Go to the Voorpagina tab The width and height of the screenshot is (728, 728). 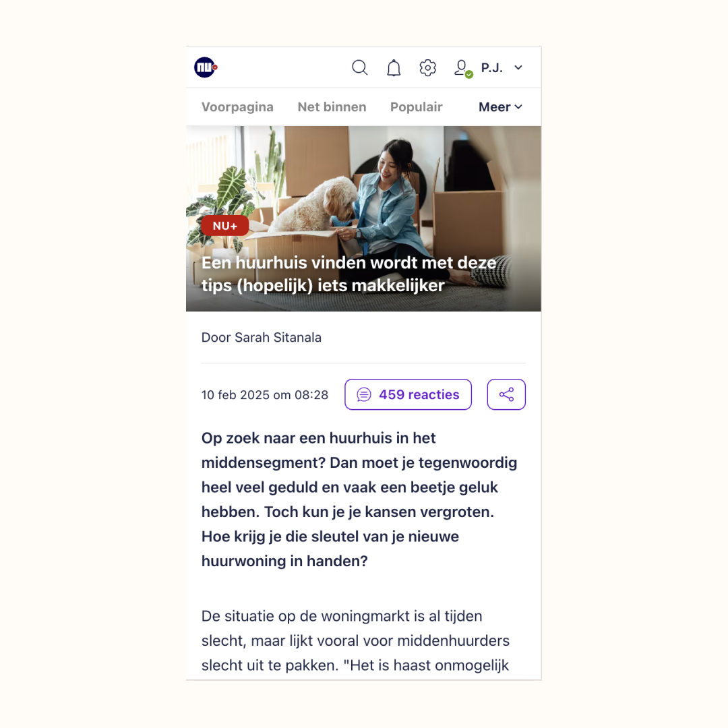[237, 107]
